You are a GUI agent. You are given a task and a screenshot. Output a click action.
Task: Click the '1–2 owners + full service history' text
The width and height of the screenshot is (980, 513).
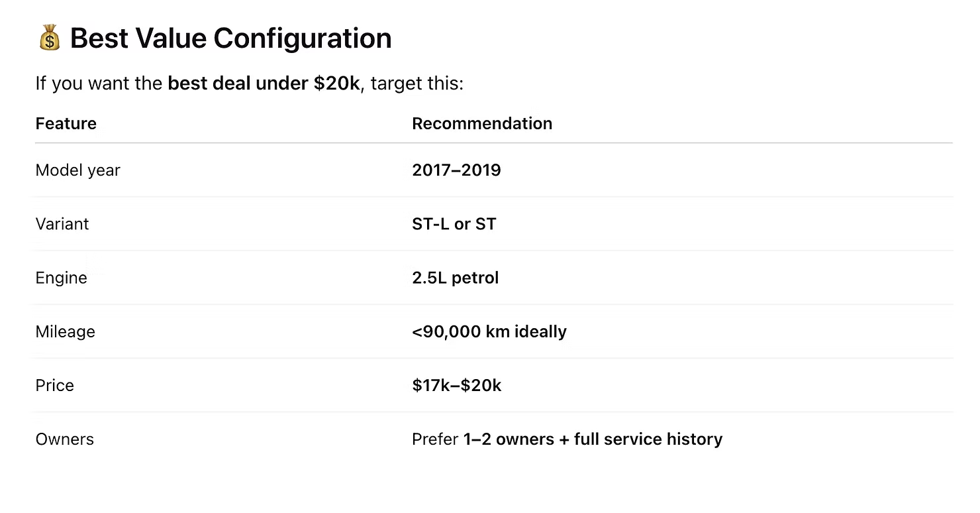[x=593, y=439]
